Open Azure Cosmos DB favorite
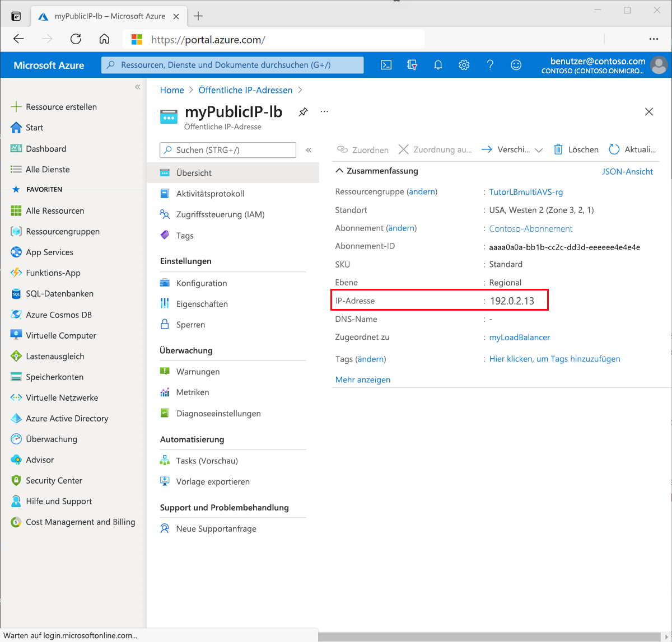The image size is (672, 642). point(51,315)
